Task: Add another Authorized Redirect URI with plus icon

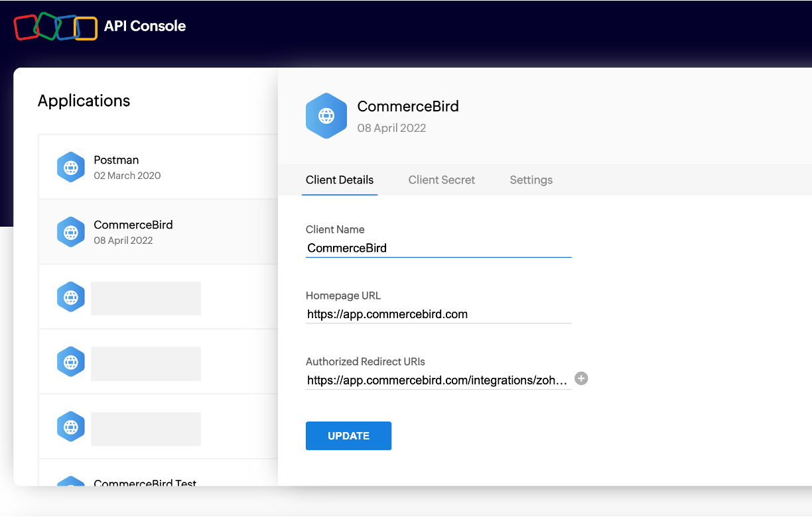Action: pyautogui.click(x=581, y=378)
